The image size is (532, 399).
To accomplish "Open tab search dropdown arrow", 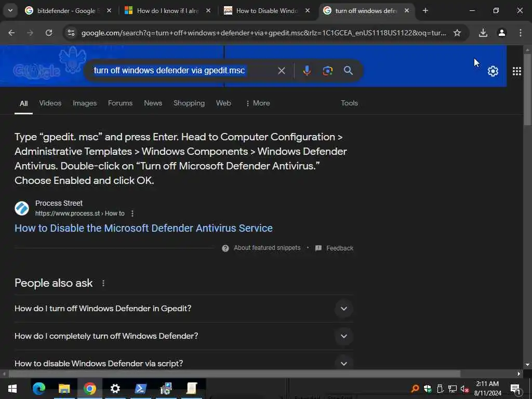I will pyautogui.click(x=10, y=10).
